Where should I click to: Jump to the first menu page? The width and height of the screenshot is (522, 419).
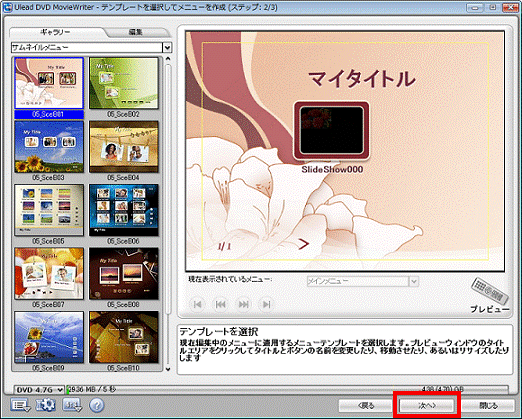(197, 304)
